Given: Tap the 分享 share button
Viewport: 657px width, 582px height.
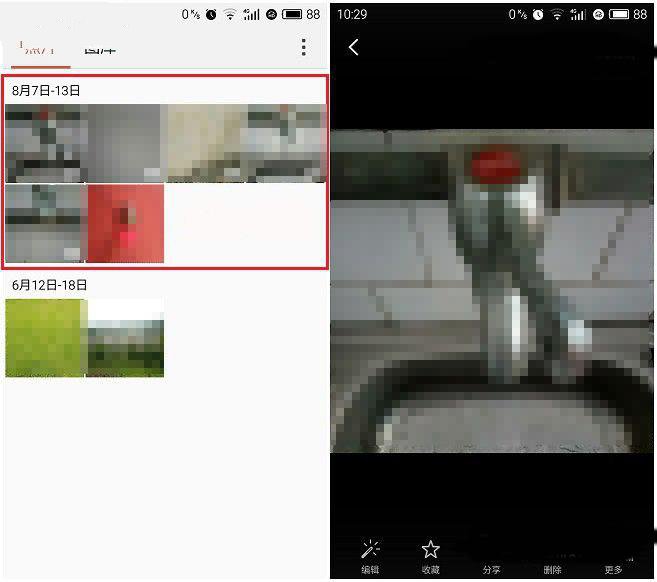Looking at the screenshot, I should 491,569.
